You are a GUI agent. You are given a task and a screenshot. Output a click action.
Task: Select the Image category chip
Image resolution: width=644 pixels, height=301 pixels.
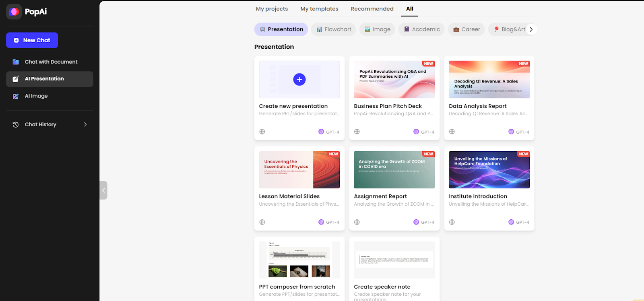pyautogui.click(x=377, y=29)
